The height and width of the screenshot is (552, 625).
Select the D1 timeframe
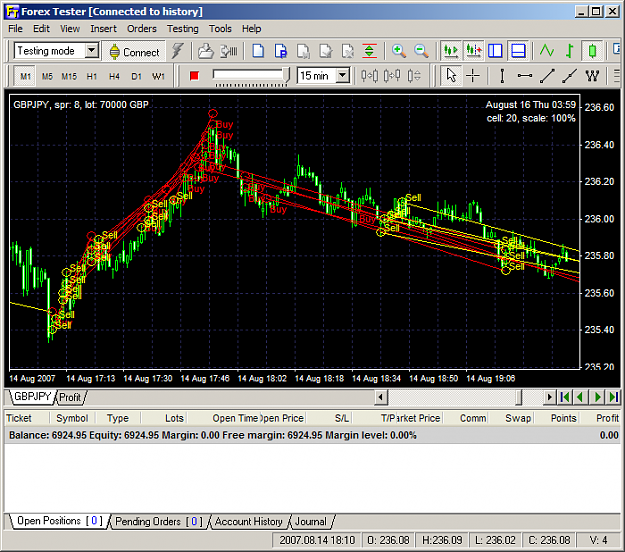click(x=136, y=76)
